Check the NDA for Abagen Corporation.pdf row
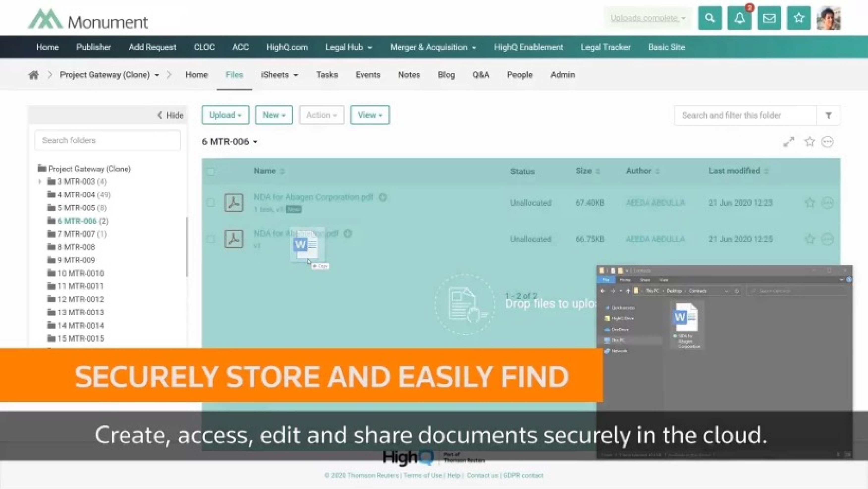 tap(211, 203)
